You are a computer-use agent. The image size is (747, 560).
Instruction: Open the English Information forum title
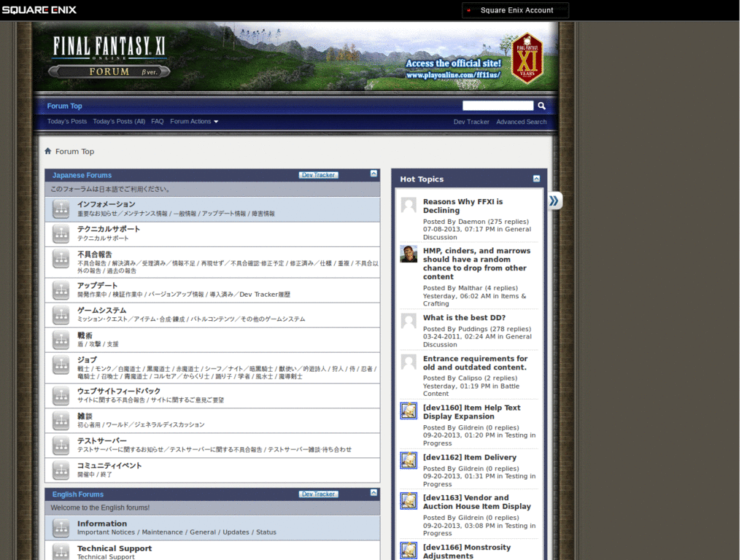[x=102, y=524]
